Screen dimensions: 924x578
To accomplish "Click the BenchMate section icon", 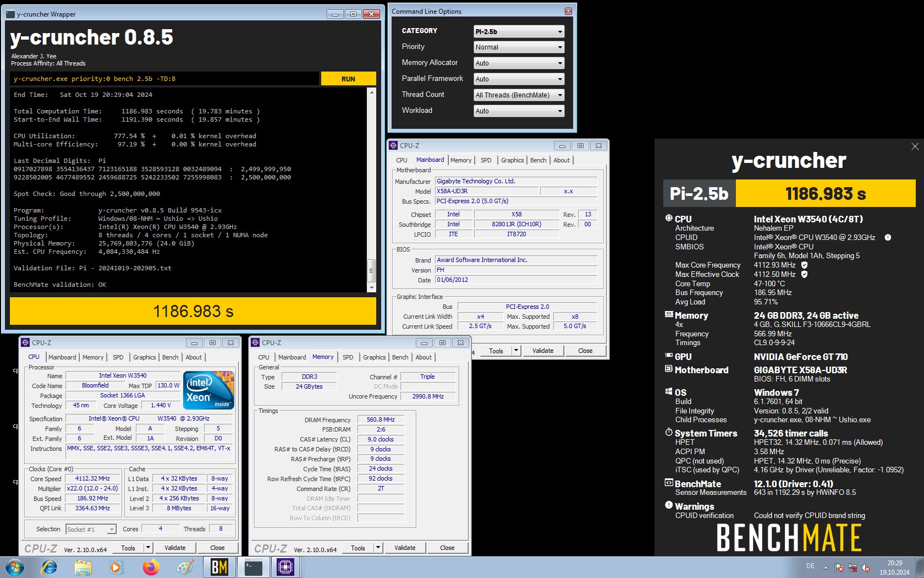I will point(669,483).
